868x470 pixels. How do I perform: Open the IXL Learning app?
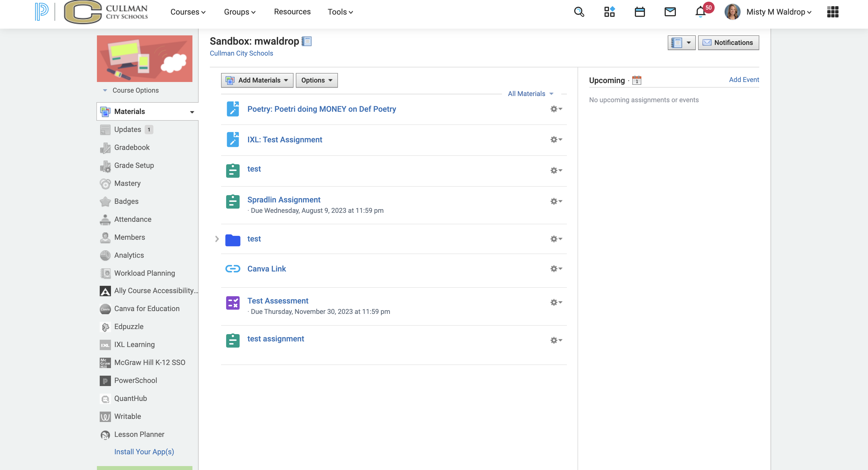pyautogui.click(x=134, y=344)
